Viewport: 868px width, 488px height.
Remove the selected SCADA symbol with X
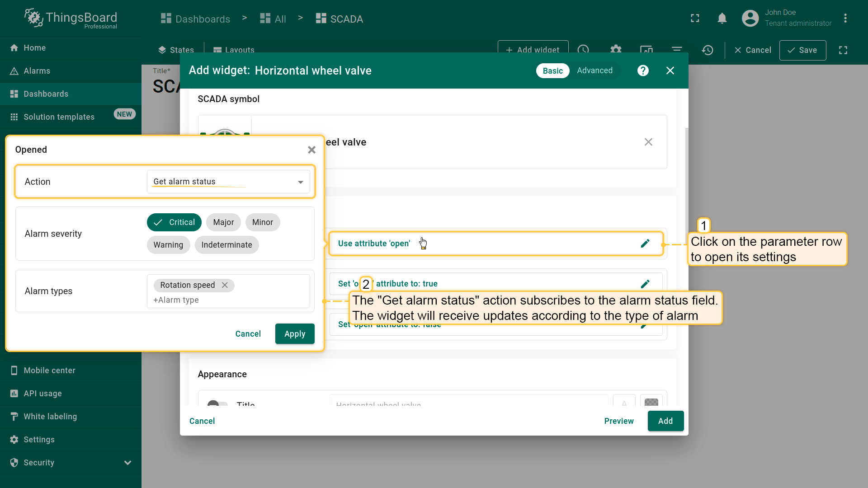click(648, 142)
